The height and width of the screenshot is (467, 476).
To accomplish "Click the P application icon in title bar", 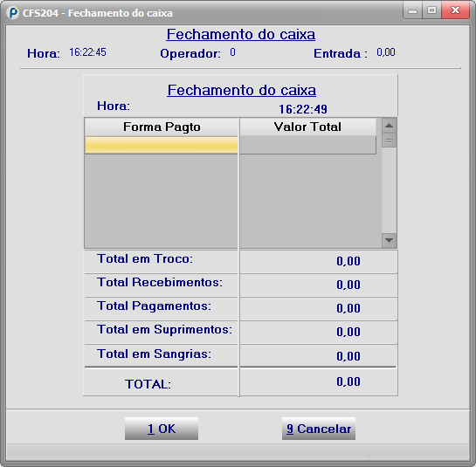I will pyautogui.click(x=13, y=13).
